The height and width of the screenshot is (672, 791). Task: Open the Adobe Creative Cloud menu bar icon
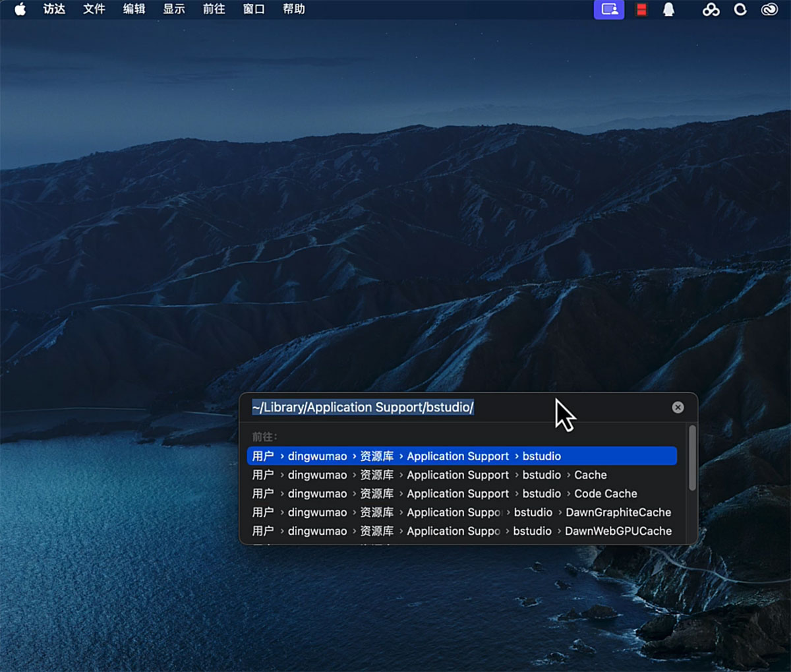(x=769, y=9)
